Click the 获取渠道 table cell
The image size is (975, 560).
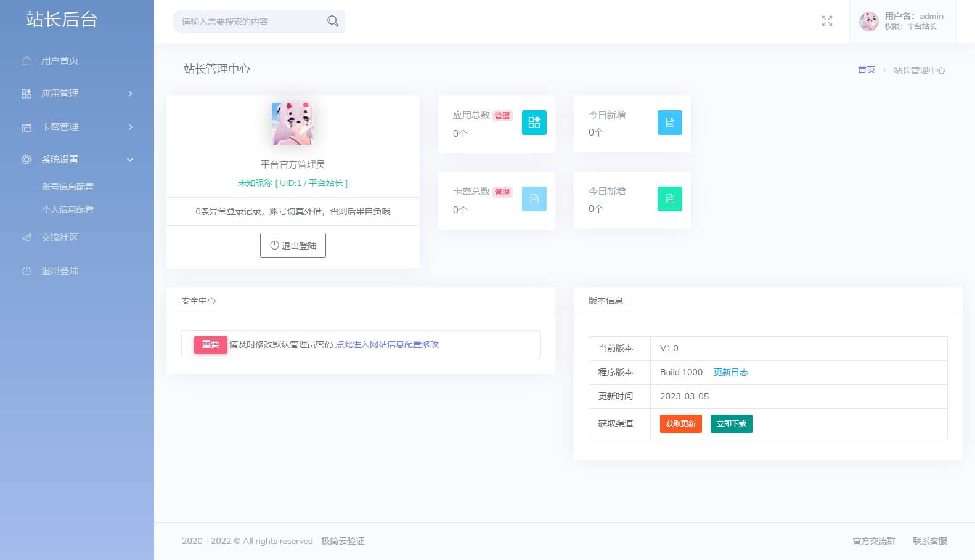(619, 424)
